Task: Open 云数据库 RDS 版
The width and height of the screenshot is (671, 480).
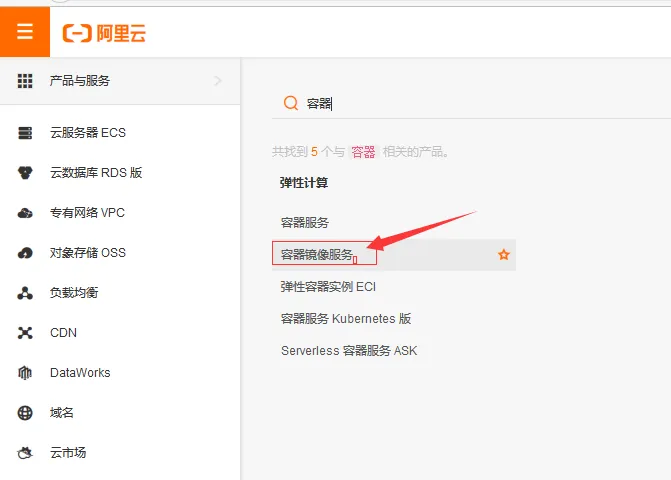Action: point(96,172)
